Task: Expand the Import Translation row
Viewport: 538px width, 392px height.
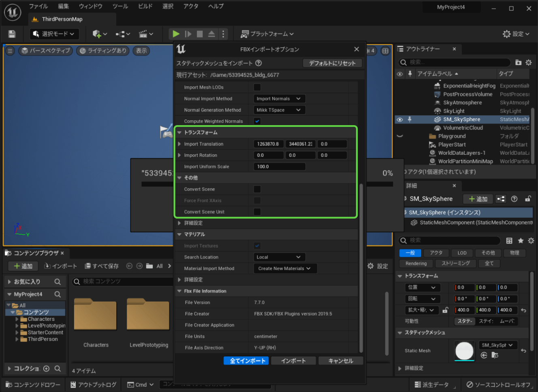Action: click(x=179, y=144)
